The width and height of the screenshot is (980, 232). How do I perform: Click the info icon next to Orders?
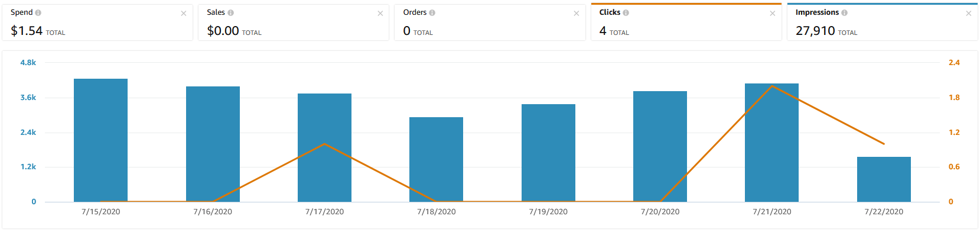[432, 12]
